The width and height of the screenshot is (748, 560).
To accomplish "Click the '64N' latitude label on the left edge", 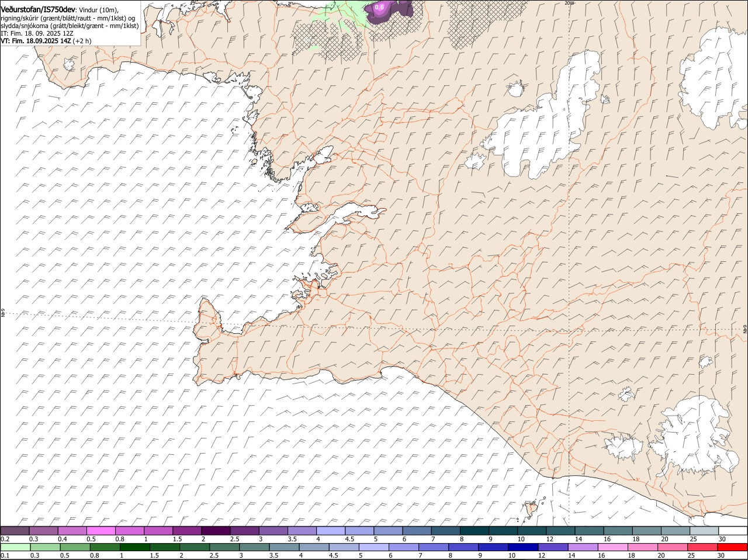I will point(3,314).
